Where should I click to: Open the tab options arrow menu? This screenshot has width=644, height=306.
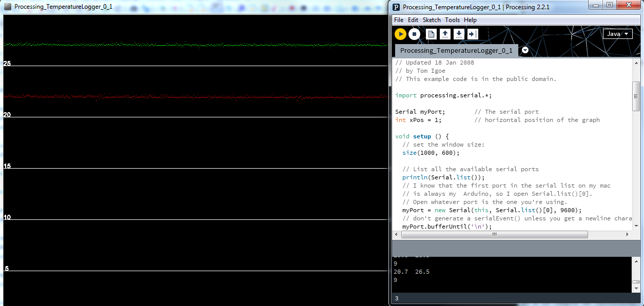[x=525, y=50]
